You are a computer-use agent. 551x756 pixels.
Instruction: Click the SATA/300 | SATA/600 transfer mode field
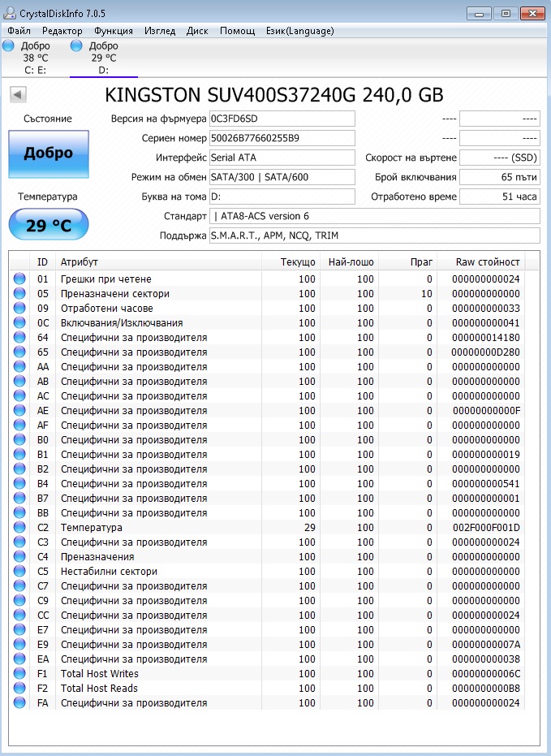coord(282,177)
